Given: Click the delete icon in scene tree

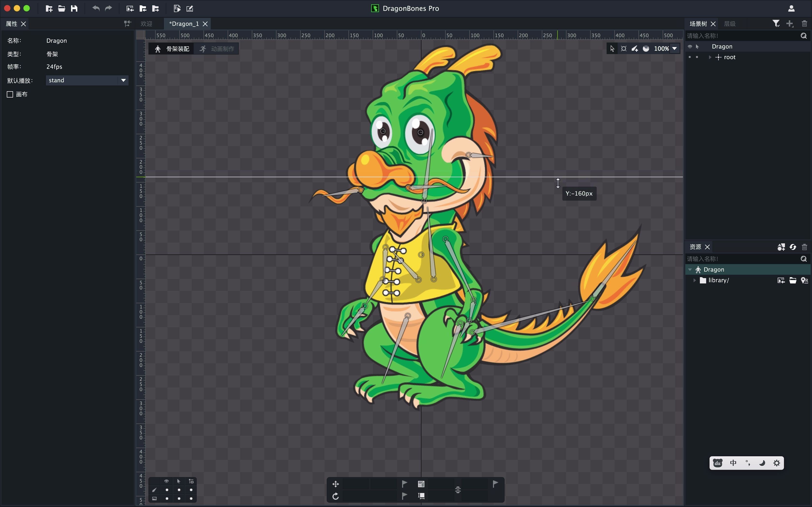Looking at the screenshot, I should coord(804,23).
